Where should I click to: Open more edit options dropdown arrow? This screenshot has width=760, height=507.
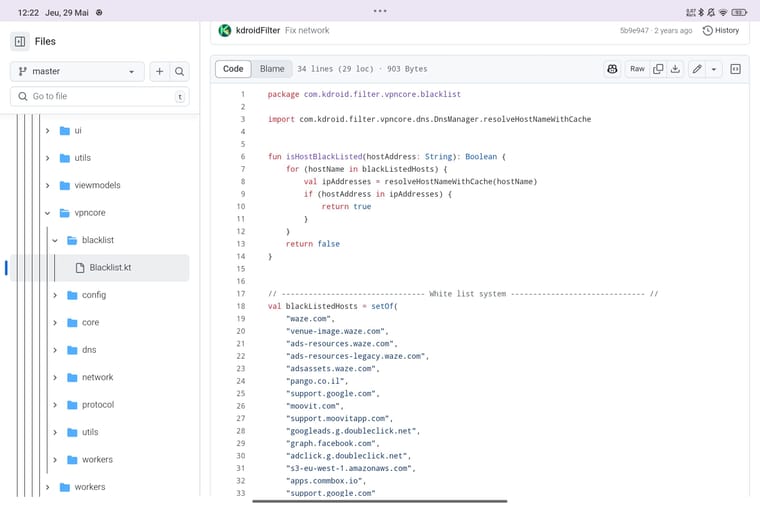[714, 69]
